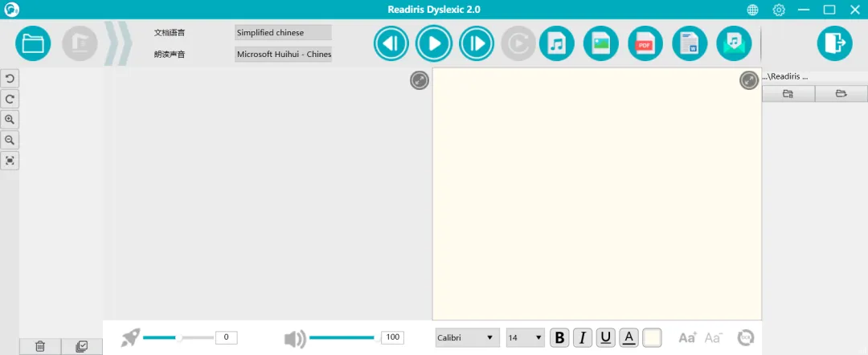
Task: Go to previous sentence playback button
Action: tap(391, 43)
